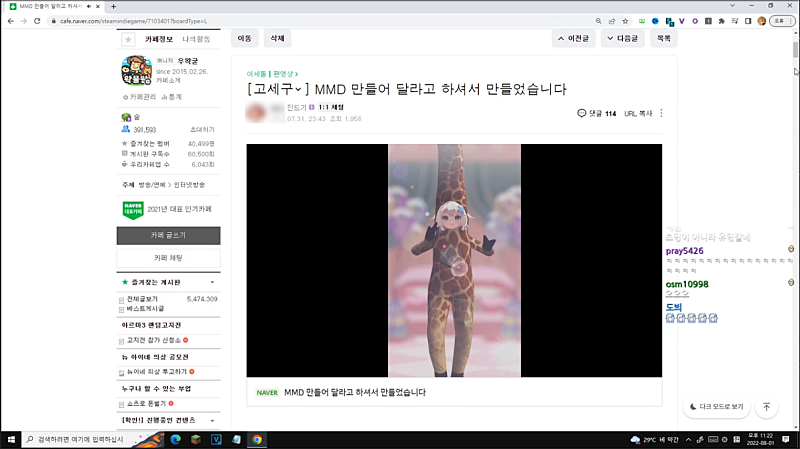Screen dimensions: 800x449
Task: Play the giraffe MMD video
Action: click(x=454, y=261)
